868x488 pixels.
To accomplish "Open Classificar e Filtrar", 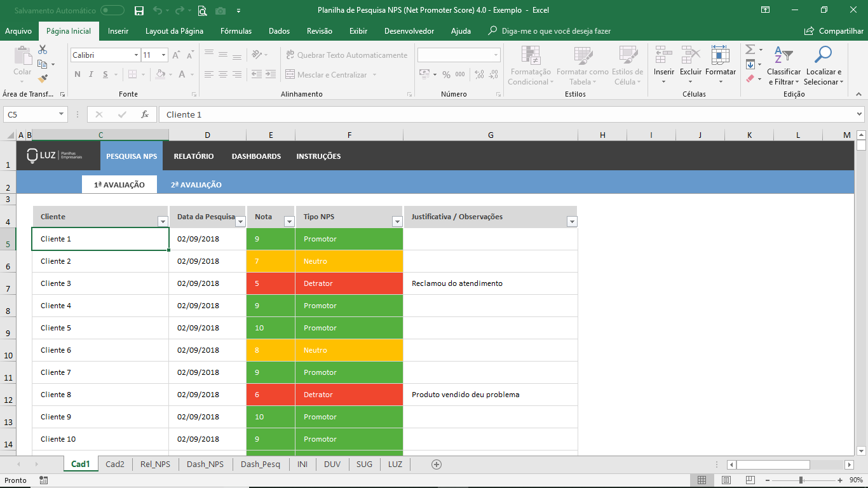I will tap(783, 65).
